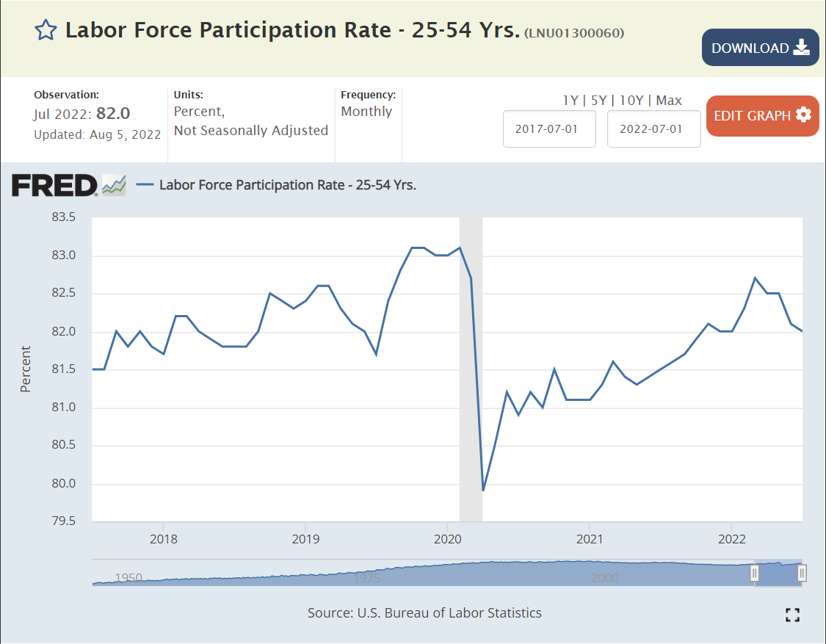826x644 pixels.
Task: Click the start date field 2017-07-01
Action: point(549,129)
